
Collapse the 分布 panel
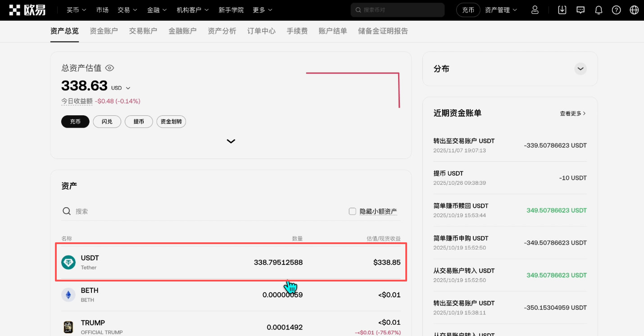point(580,69)
